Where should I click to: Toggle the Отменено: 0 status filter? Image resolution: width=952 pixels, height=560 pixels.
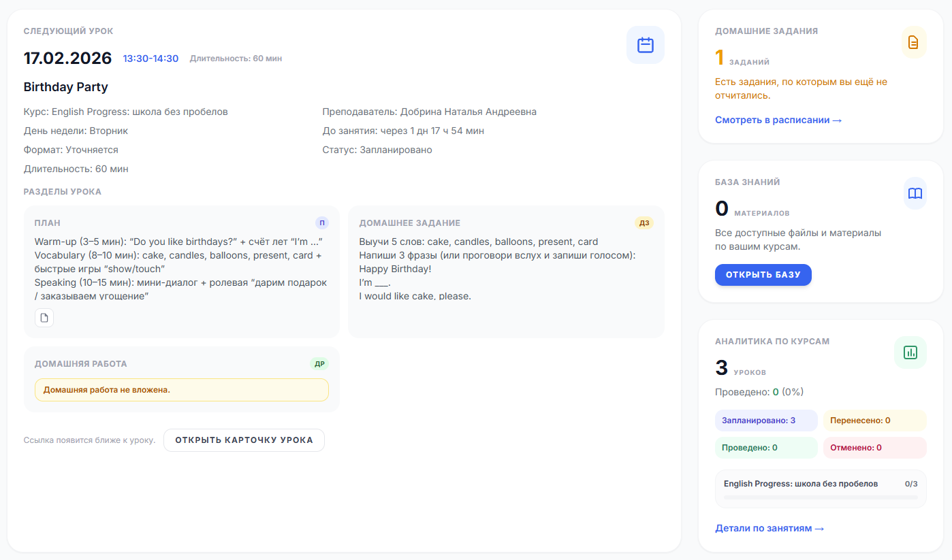tap(874, 448)
